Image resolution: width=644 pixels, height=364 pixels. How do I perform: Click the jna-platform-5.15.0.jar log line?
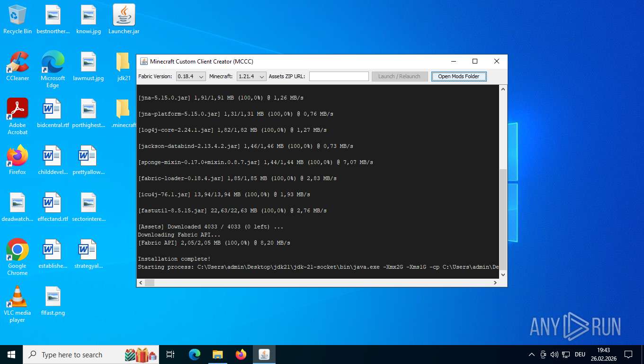(x=235, y=114)
